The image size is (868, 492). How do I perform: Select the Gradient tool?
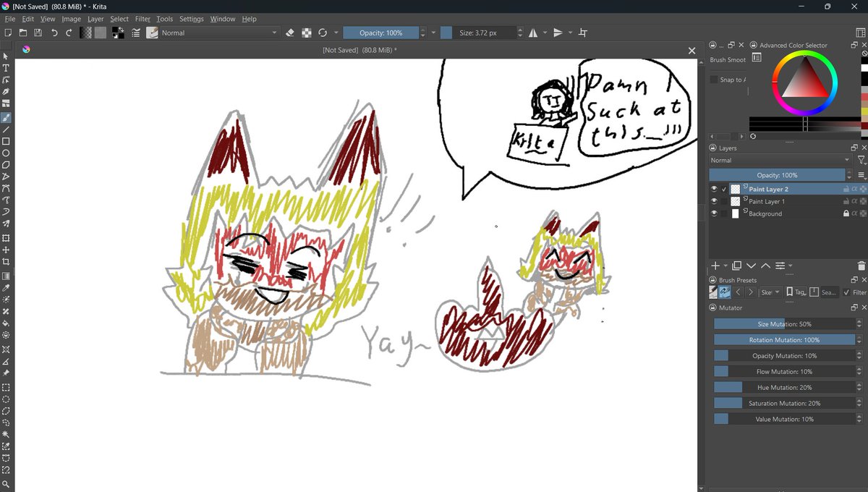coord(6,276)
